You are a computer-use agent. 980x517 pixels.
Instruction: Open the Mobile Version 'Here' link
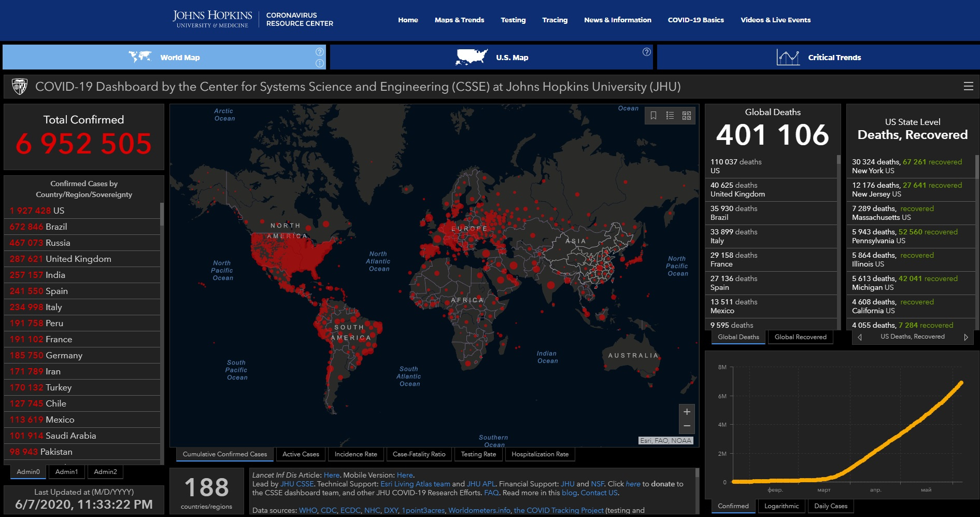point(405,475)
